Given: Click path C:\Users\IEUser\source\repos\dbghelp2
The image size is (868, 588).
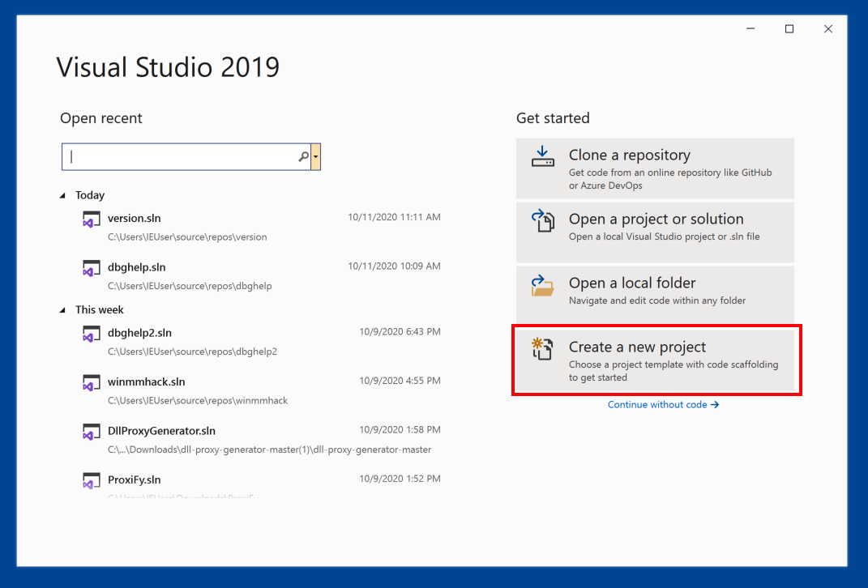Looking at the screenshot, I should pos(192,352).
